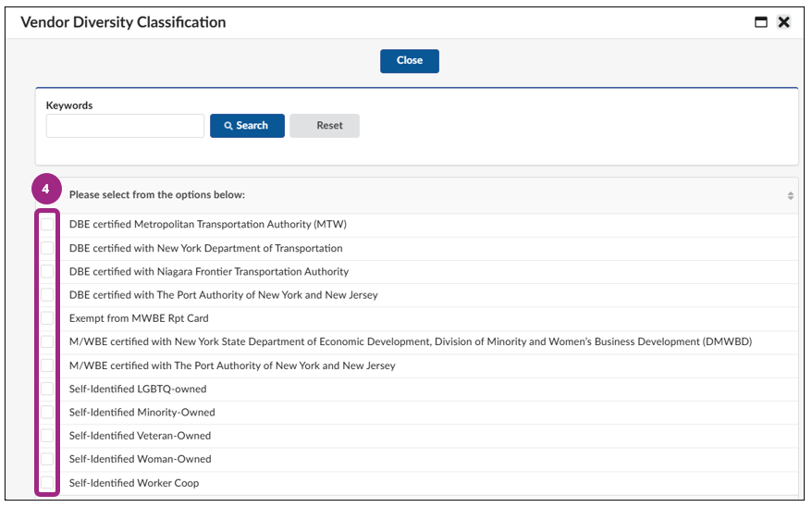Click the 'Please select from the options below:' header
The height and width of the screenshot is (507, 812).
[157, 194]
